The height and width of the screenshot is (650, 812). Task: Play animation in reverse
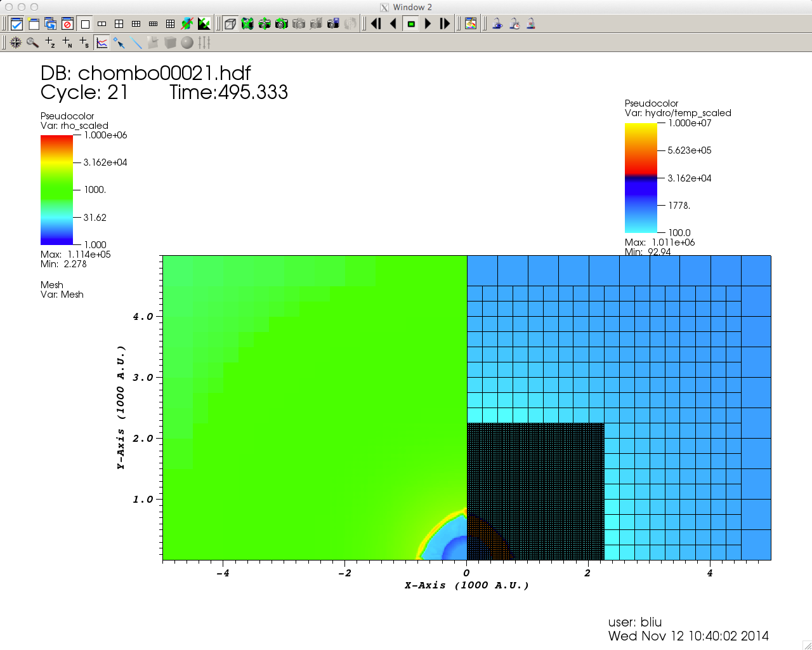pos(393,24)
